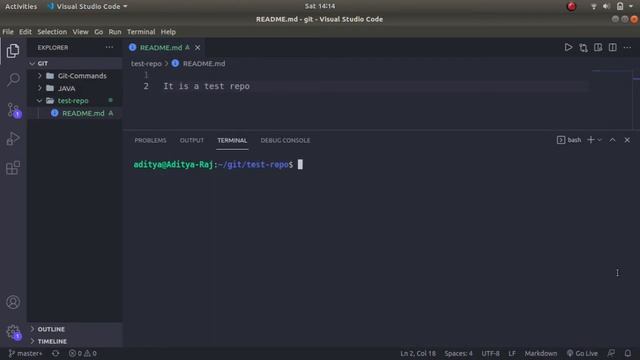Viewport: 640px width, 360px height.
Task: Open the Search view in the activity bar
Action: 13,80
